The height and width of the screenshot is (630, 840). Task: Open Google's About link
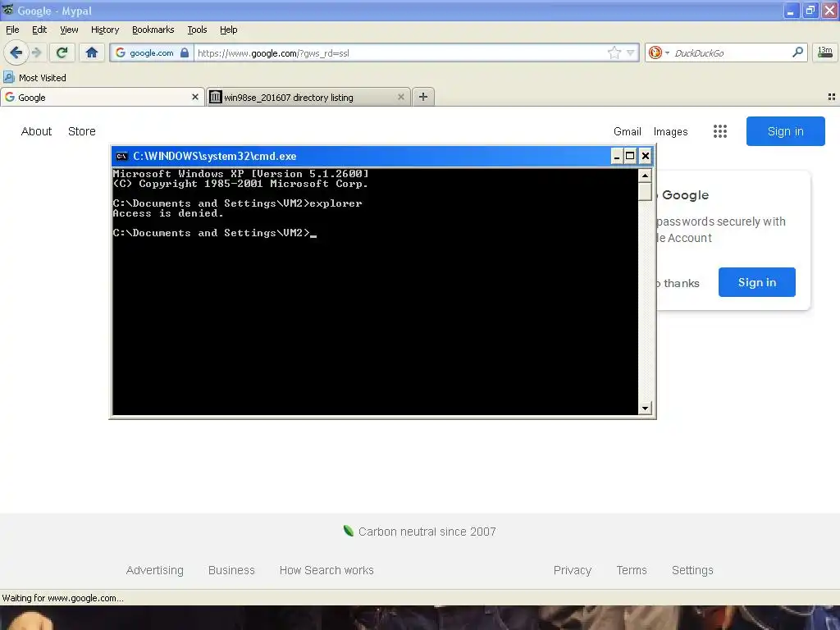click(36, 131)
